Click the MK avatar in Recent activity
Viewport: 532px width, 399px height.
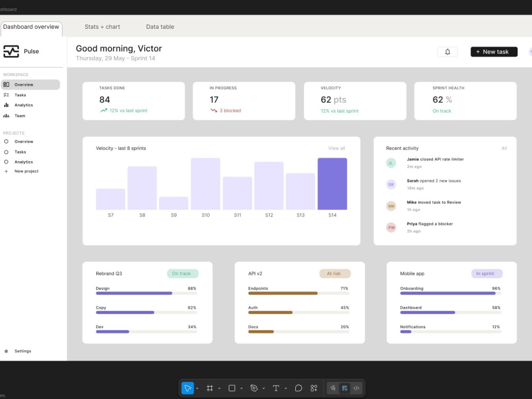(391, 206)
